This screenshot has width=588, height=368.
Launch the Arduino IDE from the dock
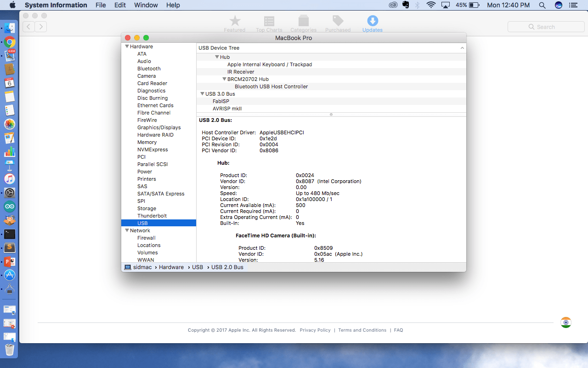point(10,207)
